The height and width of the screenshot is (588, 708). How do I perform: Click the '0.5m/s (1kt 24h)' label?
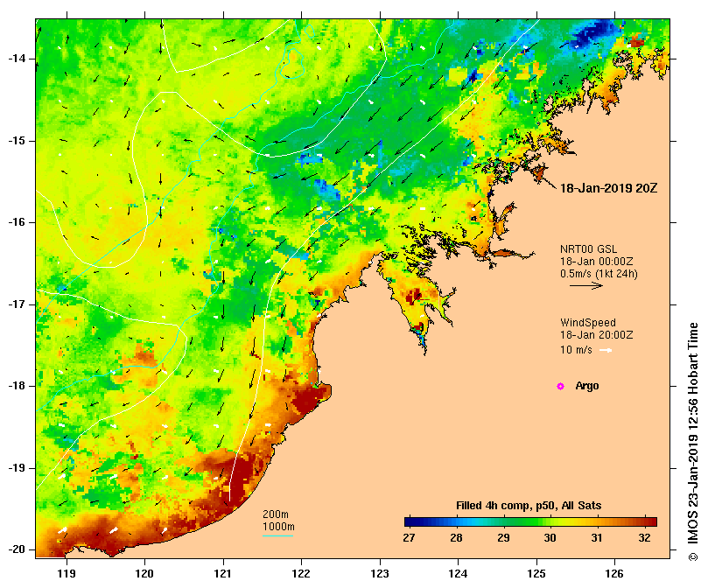pos(599,274)
